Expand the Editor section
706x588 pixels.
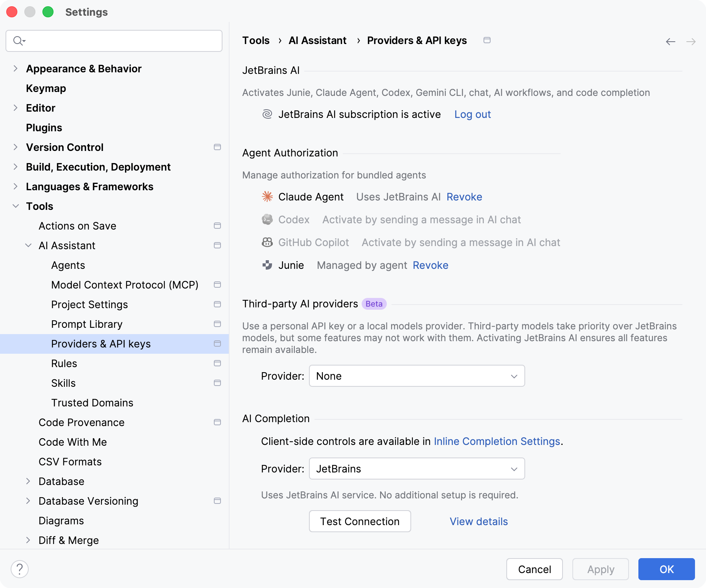[x=15, y=108]
